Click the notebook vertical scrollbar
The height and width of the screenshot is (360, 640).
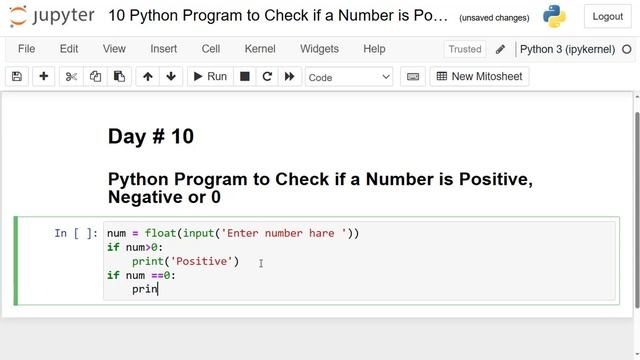point(637,210)
